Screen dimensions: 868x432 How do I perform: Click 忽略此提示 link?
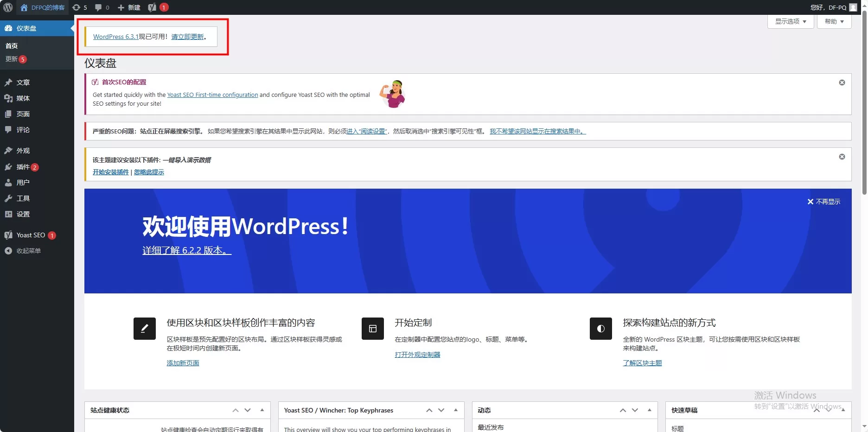pos(149,172)
